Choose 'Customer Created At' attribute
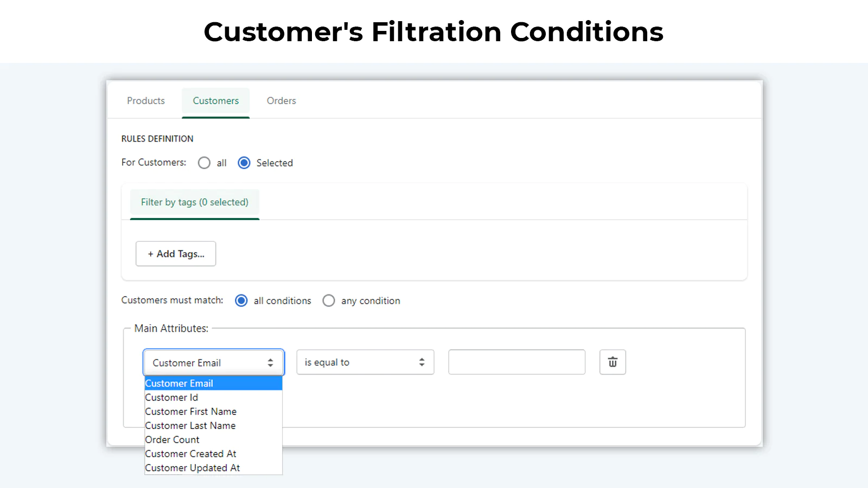The image size is (868, 488). tap(191, 454)
